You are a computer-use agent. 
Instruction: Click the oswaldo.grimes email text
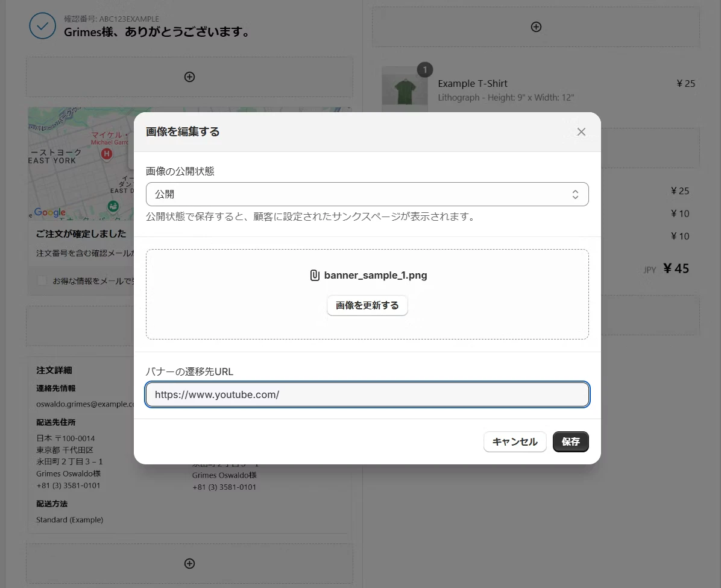(x=85, y=404)
